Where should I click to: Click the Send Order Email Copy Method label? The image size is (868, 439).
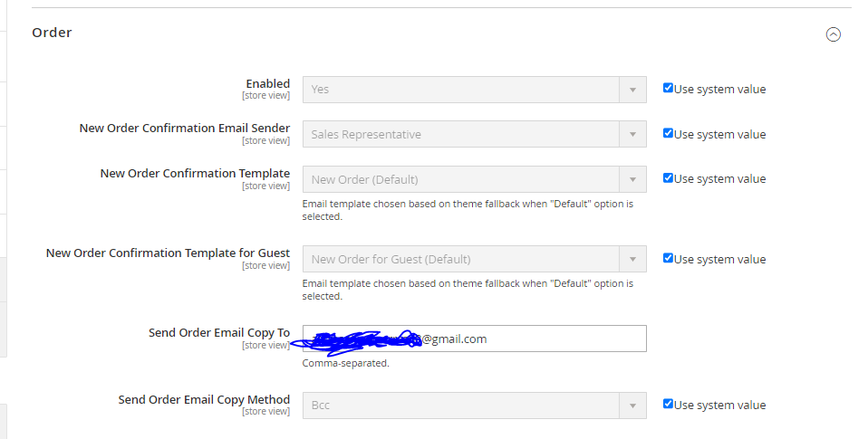[204, 399]
